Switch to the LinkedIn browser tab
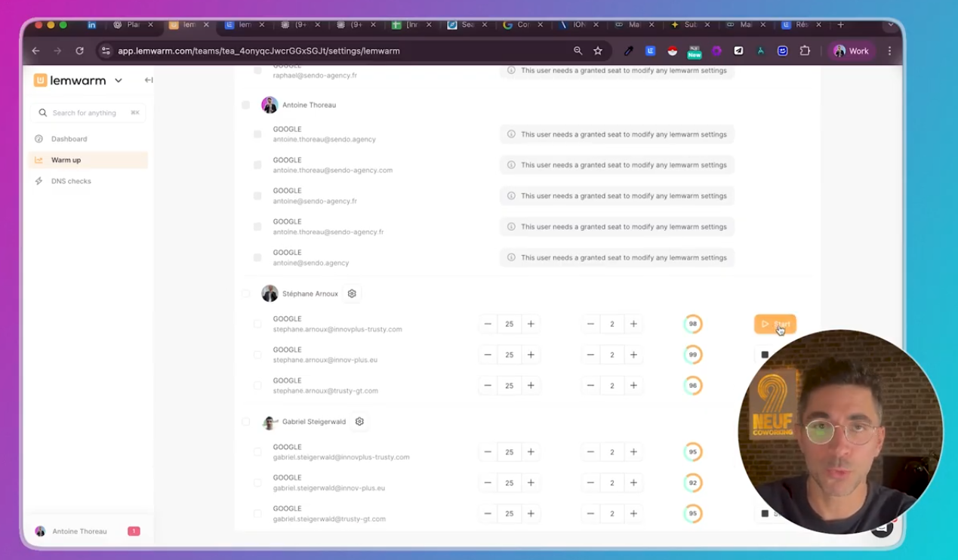 (91, 25)
